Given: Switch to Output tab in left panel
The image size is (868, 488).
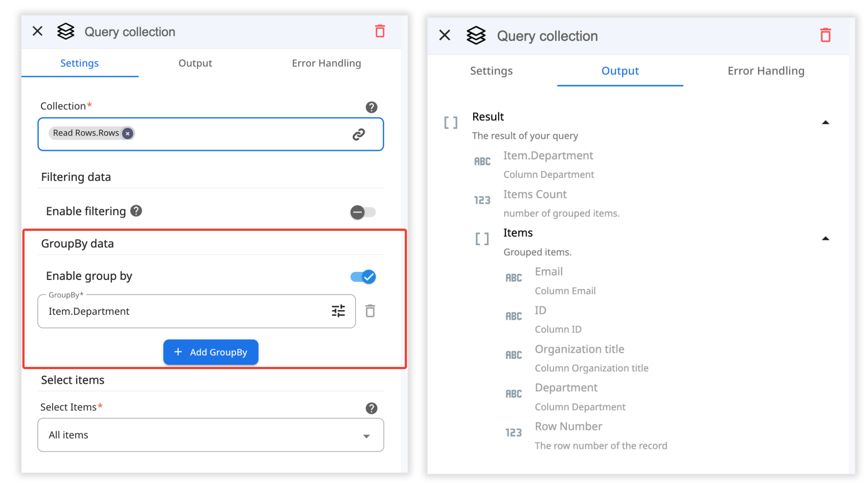Looking at the screenshot, I should point(195,63).
